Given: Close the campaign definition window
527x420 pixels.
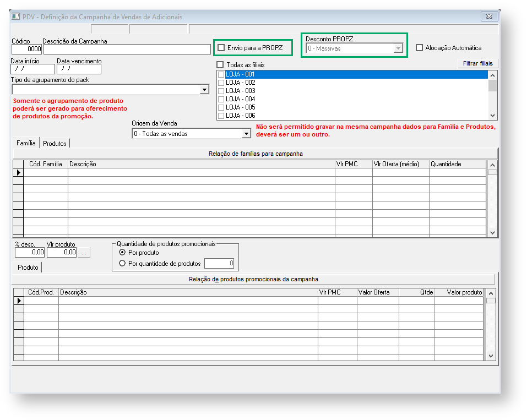Looking at the screenshot, I should coord(489,16).
